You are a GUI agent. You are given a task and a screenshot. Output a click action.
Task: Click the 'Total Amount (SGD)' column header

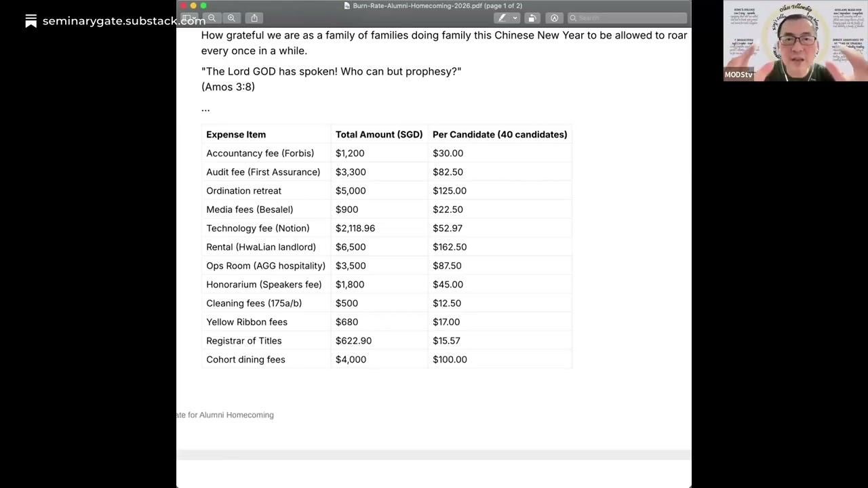(x=379, y=134)
